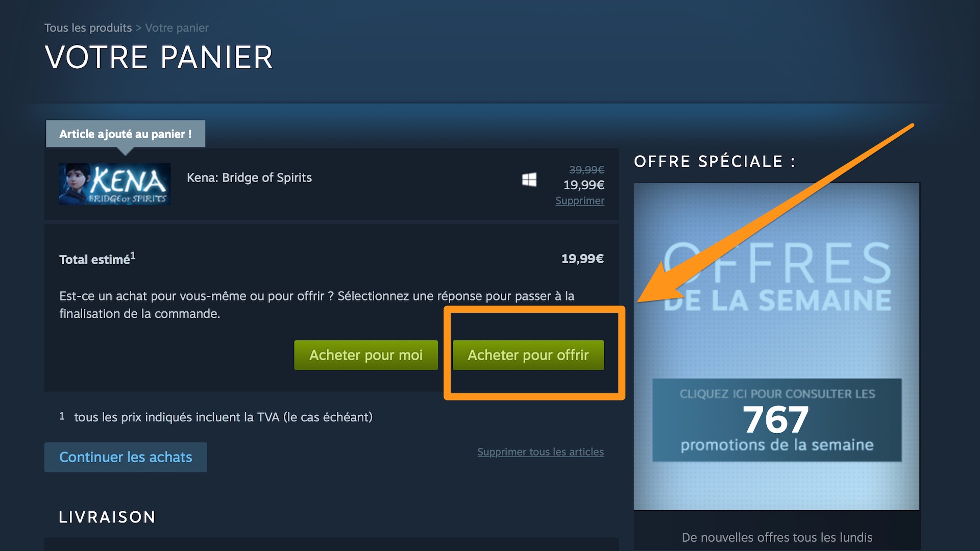Remove Kena using the Supprimer link

point(580,201)
